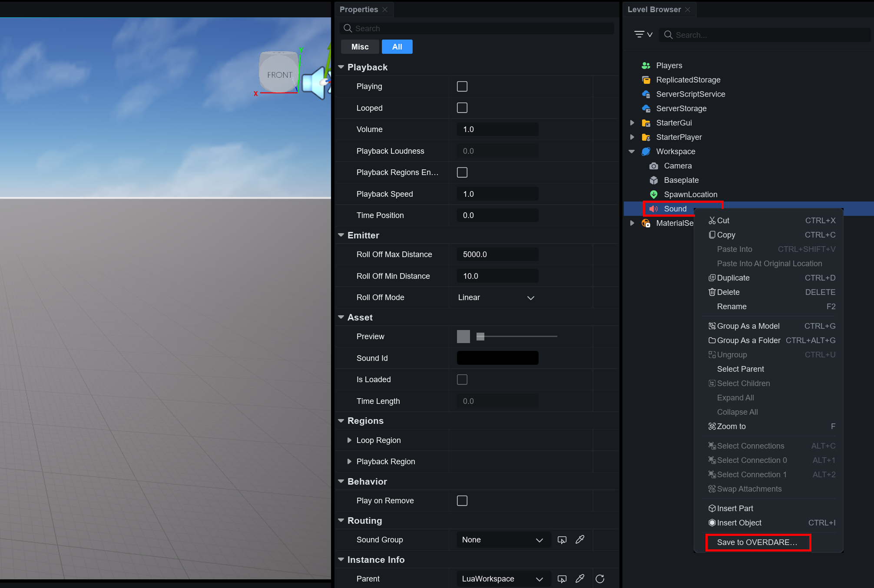The image size is (874, 588).
Task: Click the Camera icon in Workspace
Action: click(653, 166)
